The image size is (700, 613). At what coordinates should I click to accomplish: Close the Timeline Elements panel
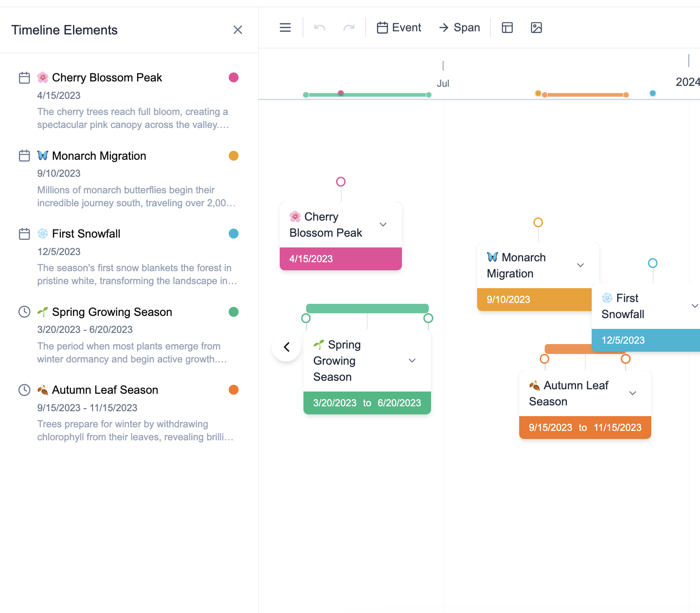coord(238,30)
